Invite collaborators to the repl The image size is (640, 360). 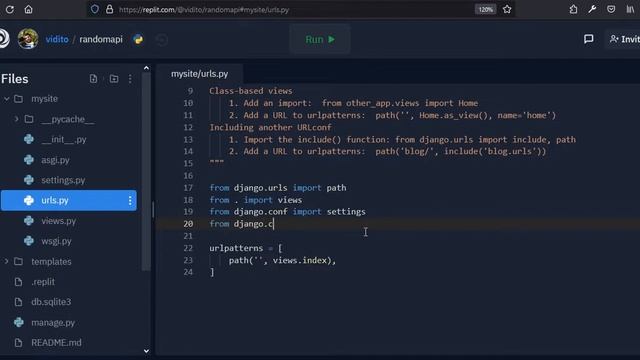pos(624,39)
